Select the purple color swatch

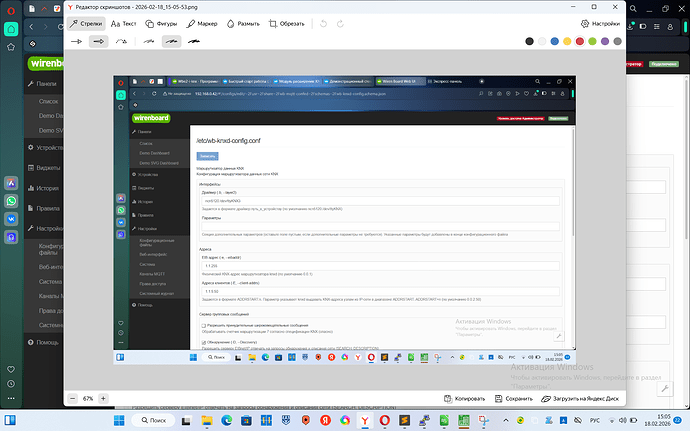(605, 41)
